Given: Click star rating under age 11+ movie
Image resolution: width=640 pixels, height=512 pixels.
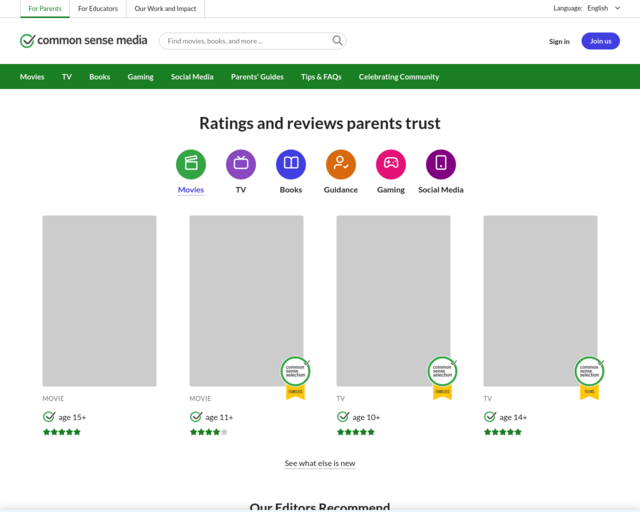Looking at the screenshot, I should coord(209,432).
